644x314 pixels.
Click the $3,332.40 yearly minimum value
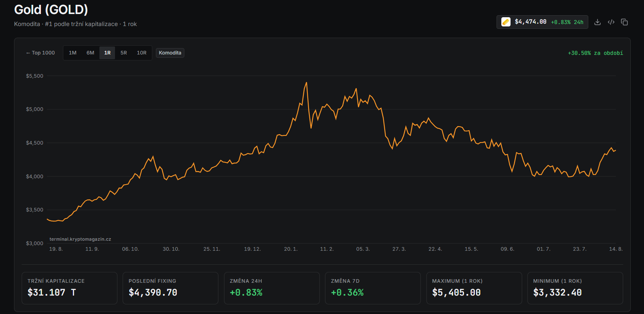click(557, 293)
